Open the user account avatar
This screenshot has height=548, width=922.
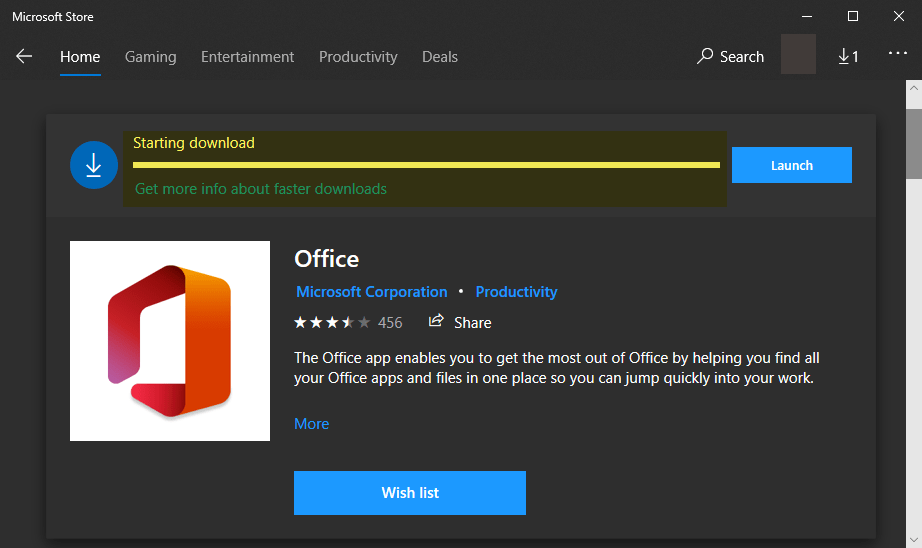pyautogui.click(x=798, y=54)
